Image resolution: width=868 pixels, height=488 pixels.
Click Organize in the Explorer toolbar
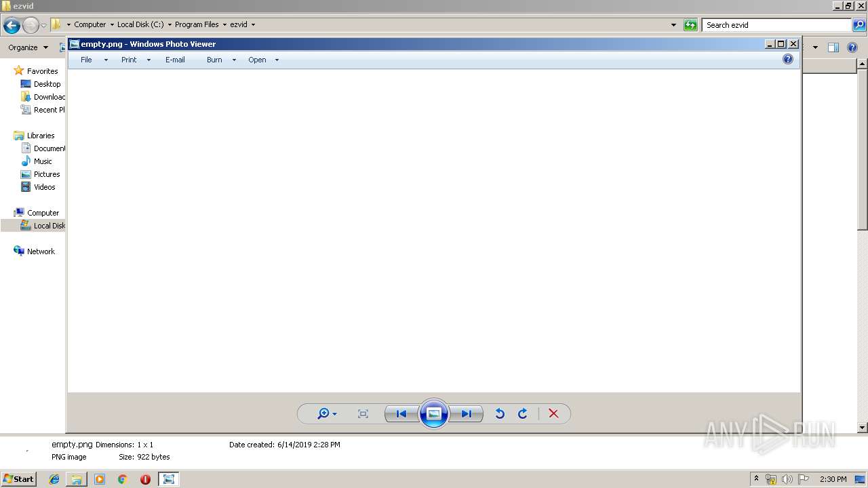pos(28,47)
